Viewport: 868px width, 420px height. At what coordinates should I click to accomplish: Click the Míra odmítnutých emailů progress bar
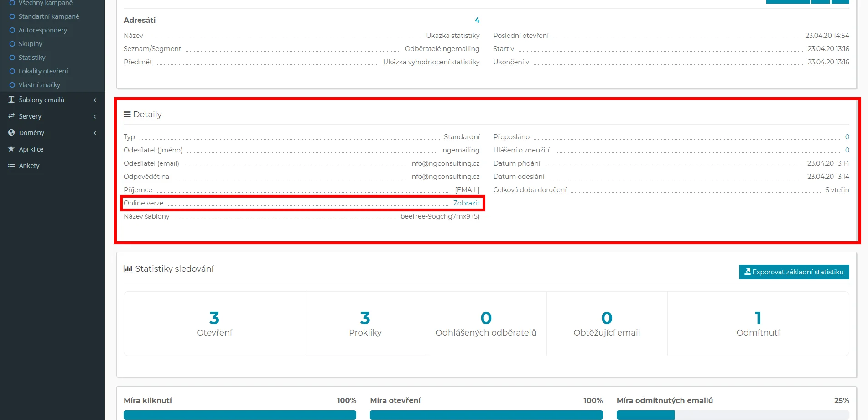[733, 415]
